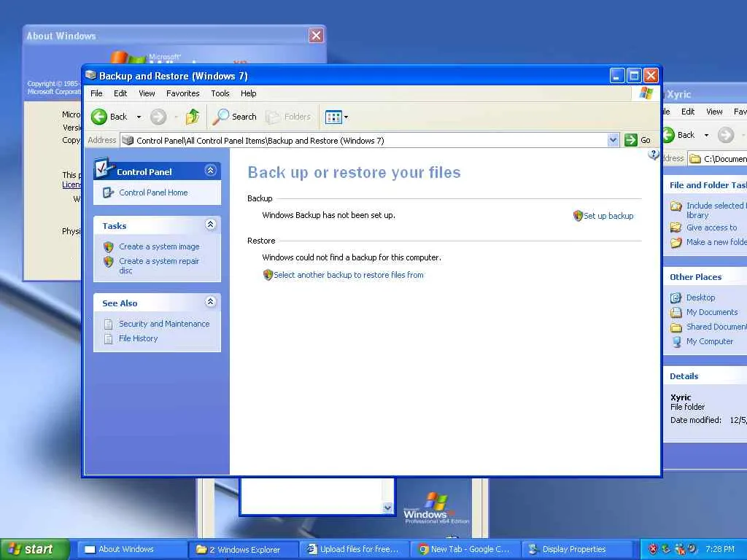Open the Help menu
Screen dimensions: 747x560
(x=248, y=93)
